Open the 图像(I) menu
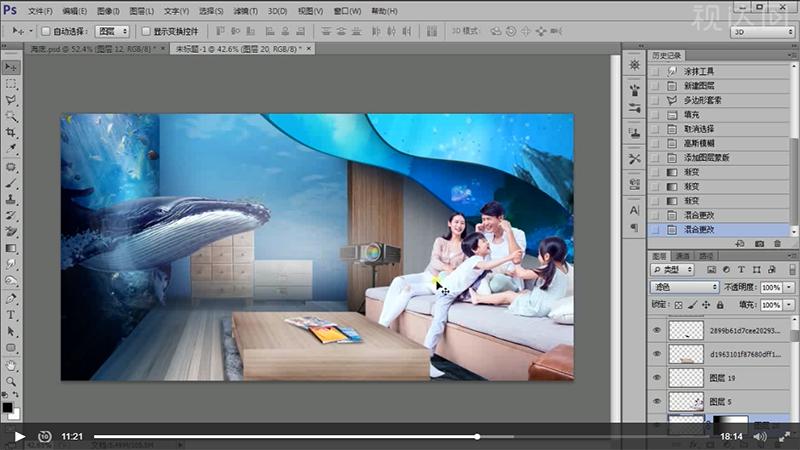Screen dimensions: 800x450 coord(108,11)
